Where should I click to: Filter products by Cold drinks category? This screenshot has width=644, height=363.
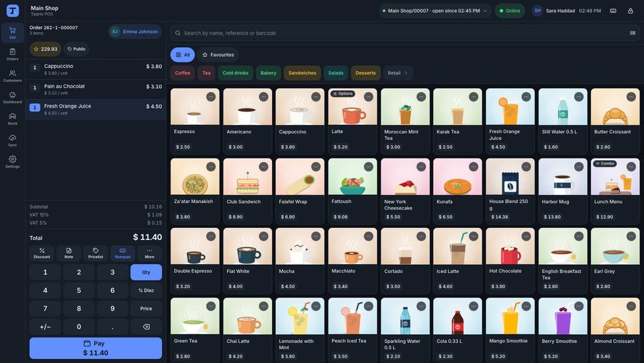[x=235, y=73]
